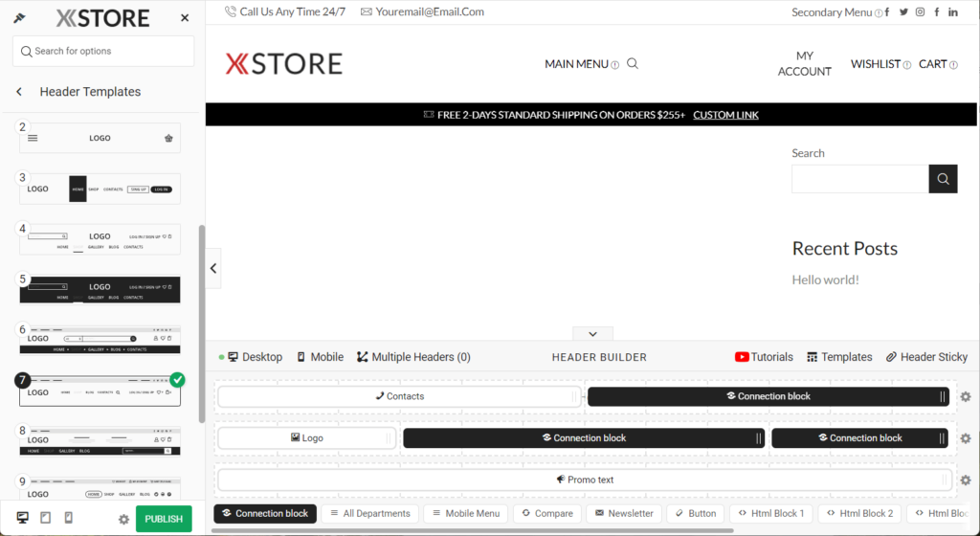
Task: Open main header row settings gear
Action: click(966, 438)
